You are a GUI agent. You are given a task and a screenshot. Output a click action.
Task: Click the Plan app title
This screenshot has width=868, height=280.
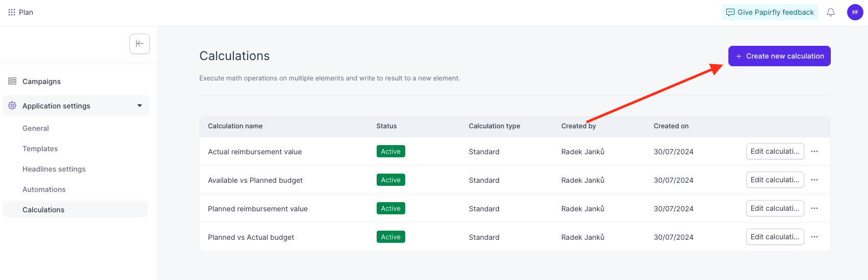click(26, 12)
